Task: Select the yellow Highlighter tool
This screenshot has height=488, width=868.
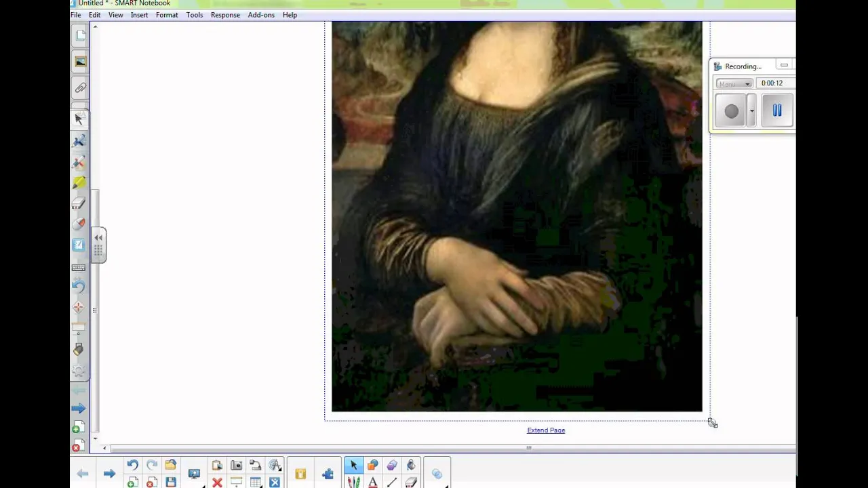Action: [79, 183]
